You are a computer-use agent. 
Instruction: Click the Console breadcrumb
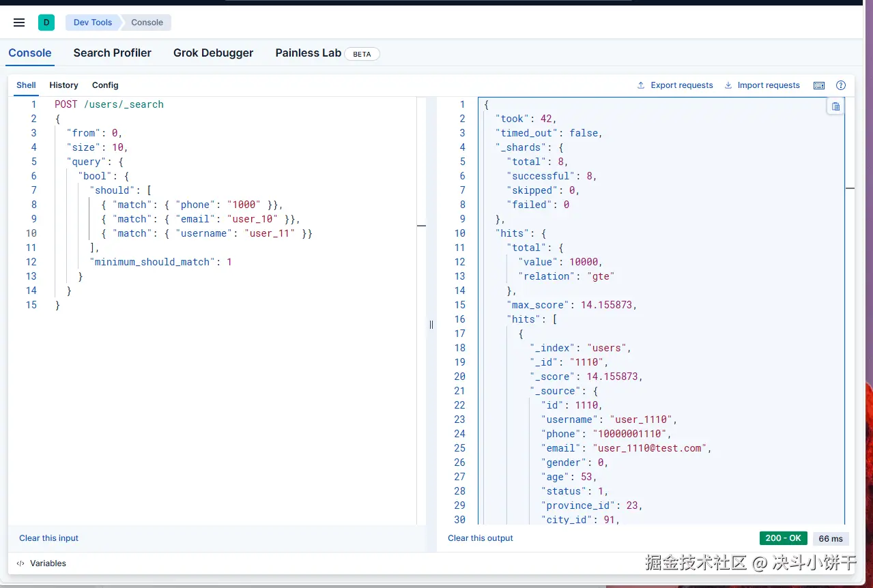click(147, 23)
